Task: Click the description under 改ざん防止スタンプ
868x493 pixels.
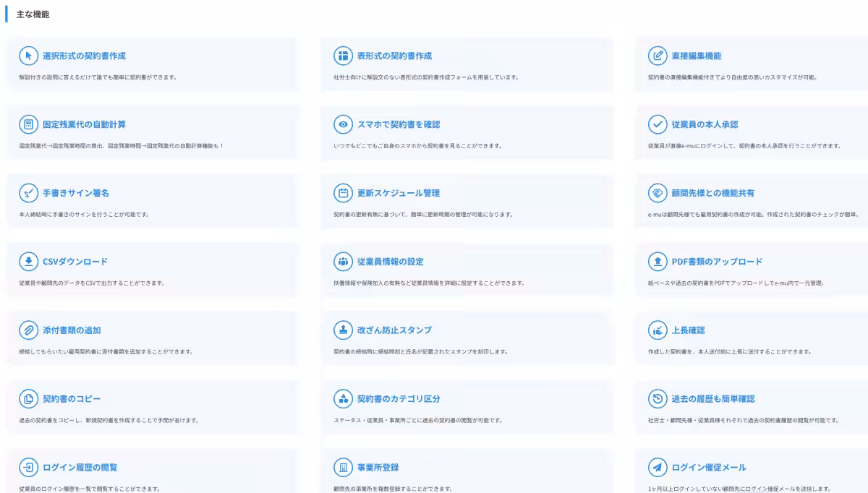Action: (x=421, y=352)
